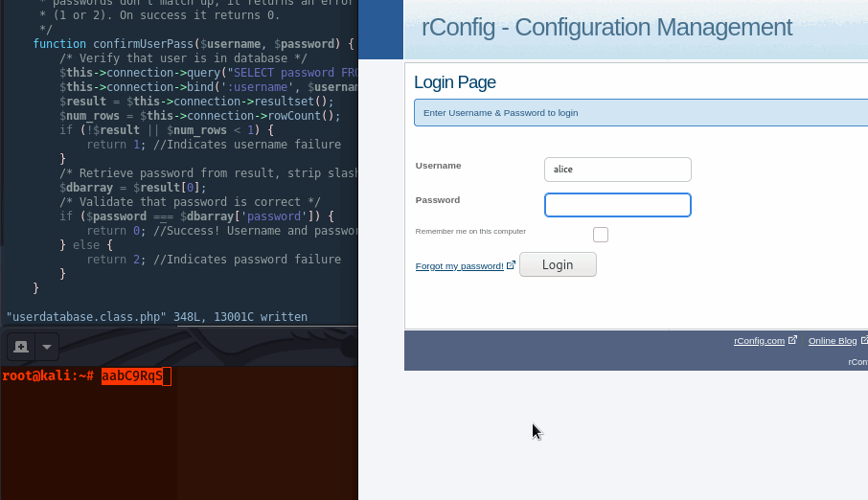868x500 pixels.
Task: Click the function confirmUserPass declaration line
Action: [194, 44]
